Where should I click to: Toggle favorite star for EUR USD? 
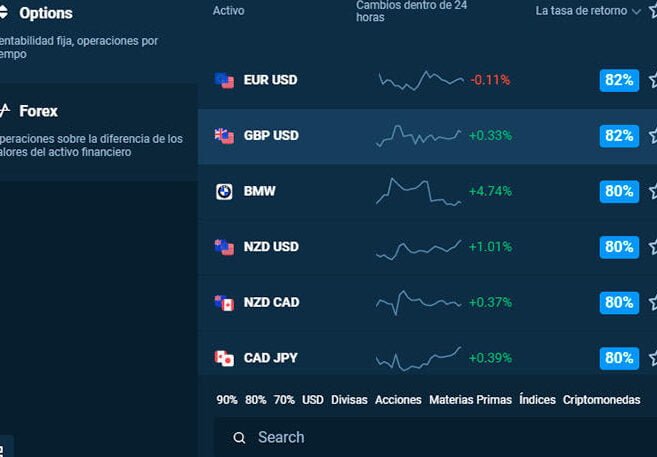[652, 80]
